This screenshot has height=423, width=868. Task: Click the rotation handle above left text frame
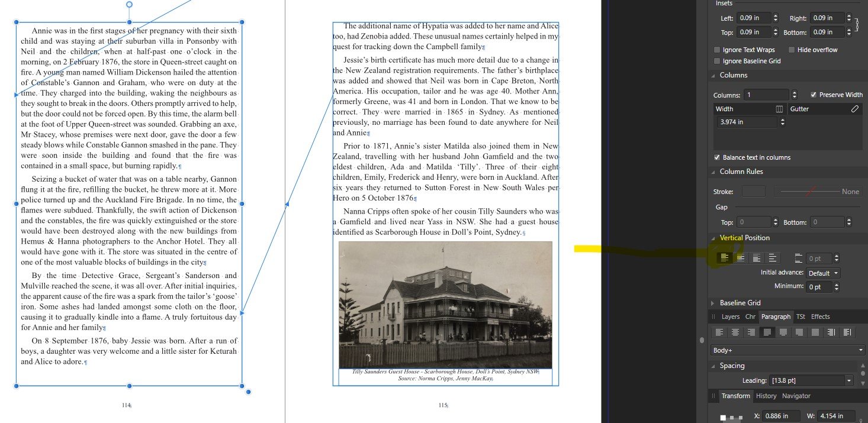(129, 4)
